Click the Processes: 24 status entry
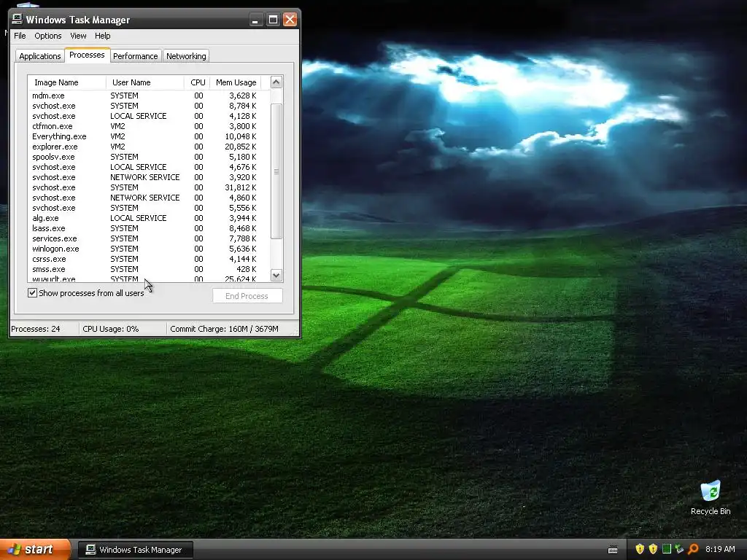The image size is (747, 560). (x=36, y=329)
